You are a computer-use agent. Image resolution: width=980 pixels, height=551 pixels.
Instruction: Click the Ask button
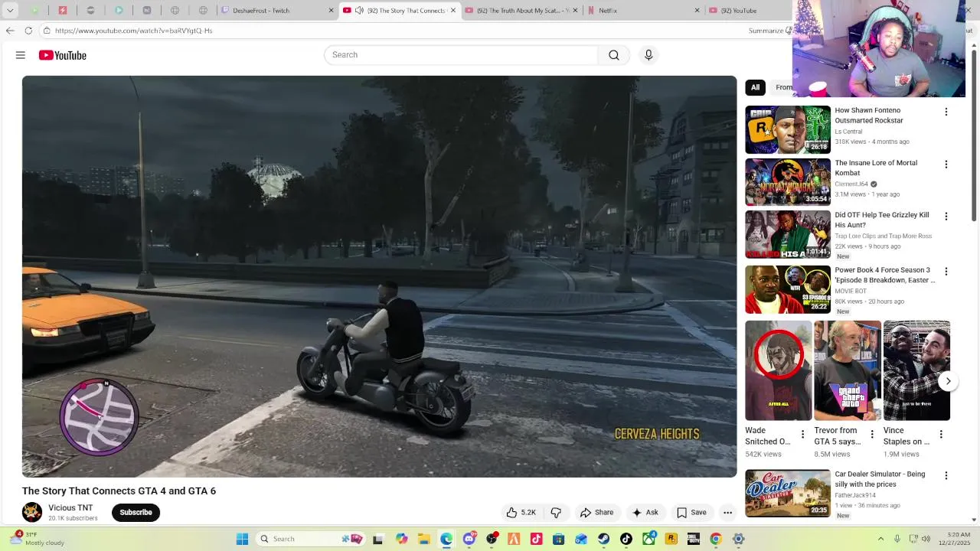pos(645,513)
